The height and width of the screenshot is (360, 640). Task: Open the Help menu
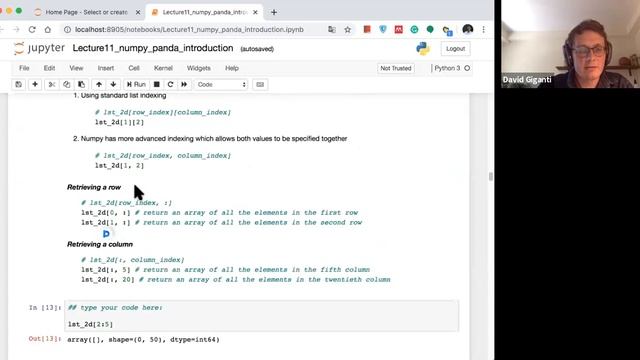(232, 68)
